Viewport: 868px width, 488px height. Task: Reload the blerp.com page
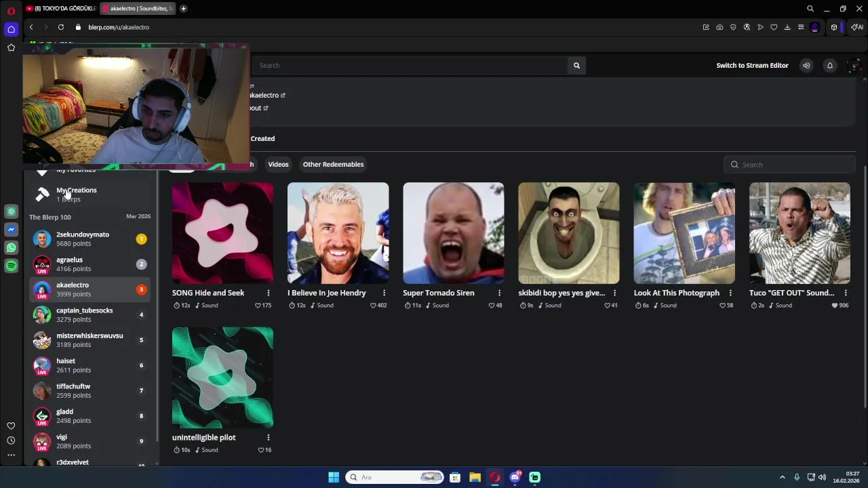[x=61, y=27]
